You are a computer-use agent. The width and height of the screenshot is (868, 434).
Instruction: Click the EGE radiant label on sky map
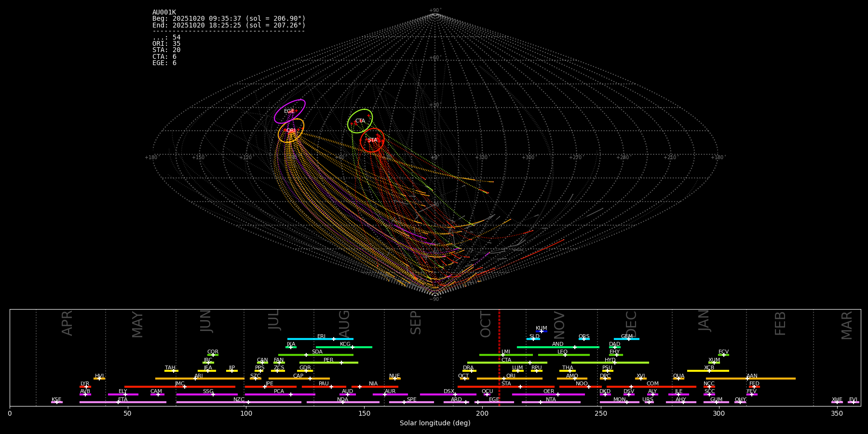[289, 111]
